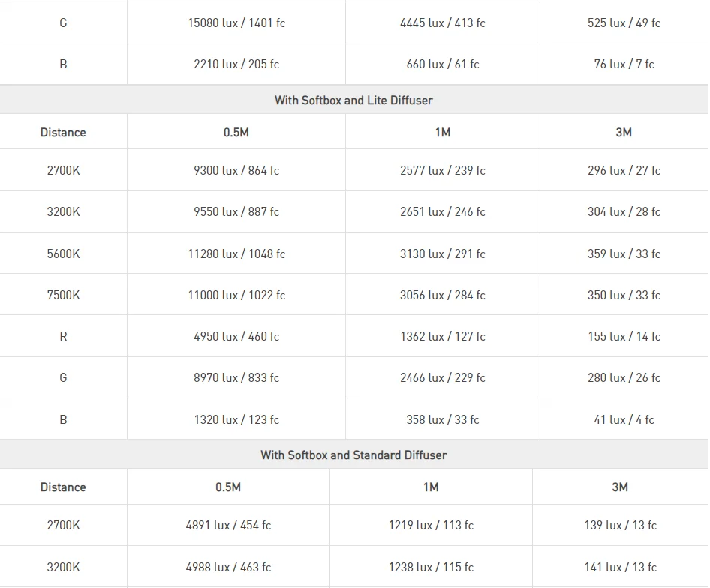The width and height of the screenshot is (710, 588).
Task: Select the 3056 lux / 284 fc cell
Action: click(x=443, y=295)
